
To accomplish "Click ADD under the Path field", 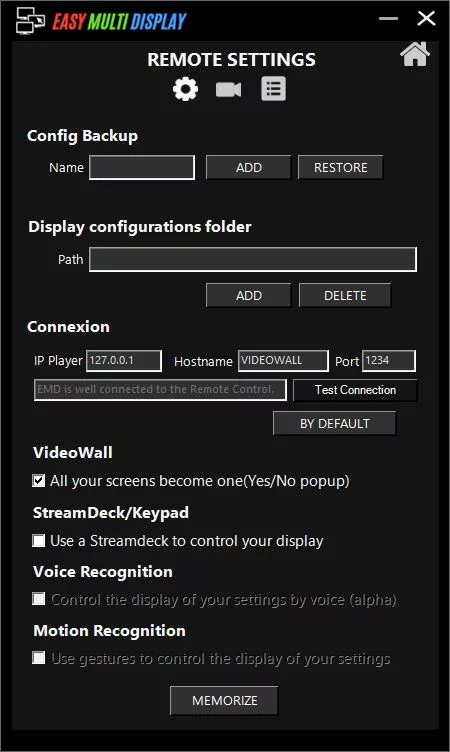I will pos(249,295).
